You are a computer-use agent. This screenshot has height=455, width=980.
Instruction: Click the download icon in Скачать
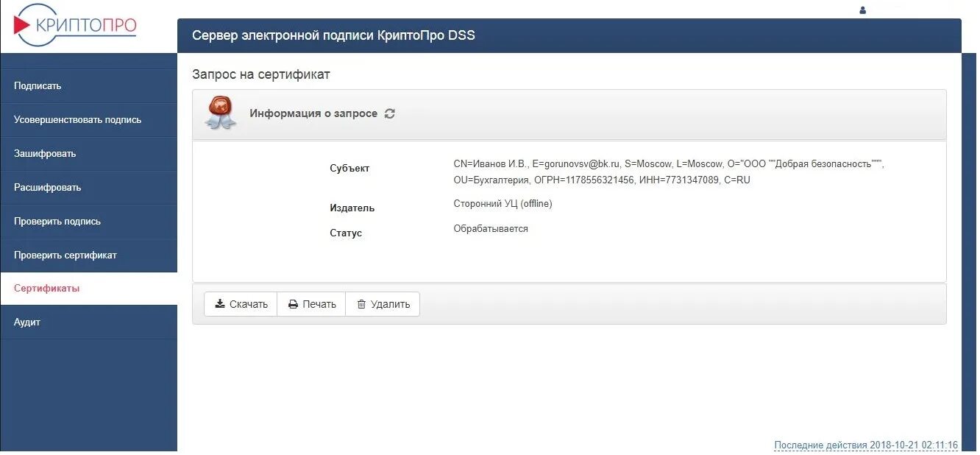219,304
